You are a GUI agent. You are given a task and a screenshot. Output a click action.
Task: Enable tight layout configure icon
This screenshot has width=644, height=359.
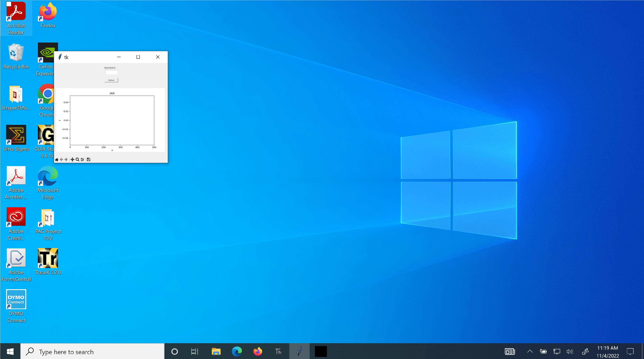pos(83,159)
